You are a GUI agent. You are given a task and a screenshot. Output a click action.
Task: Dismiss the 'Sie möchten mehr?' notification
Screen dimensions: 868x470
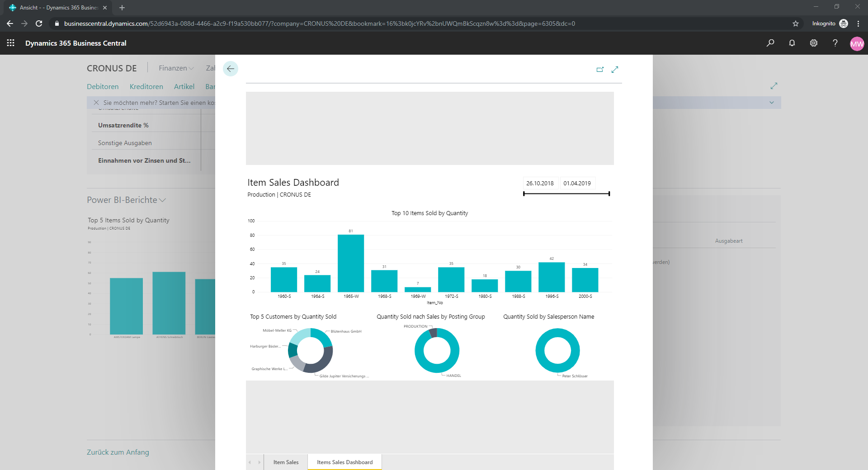96,103
